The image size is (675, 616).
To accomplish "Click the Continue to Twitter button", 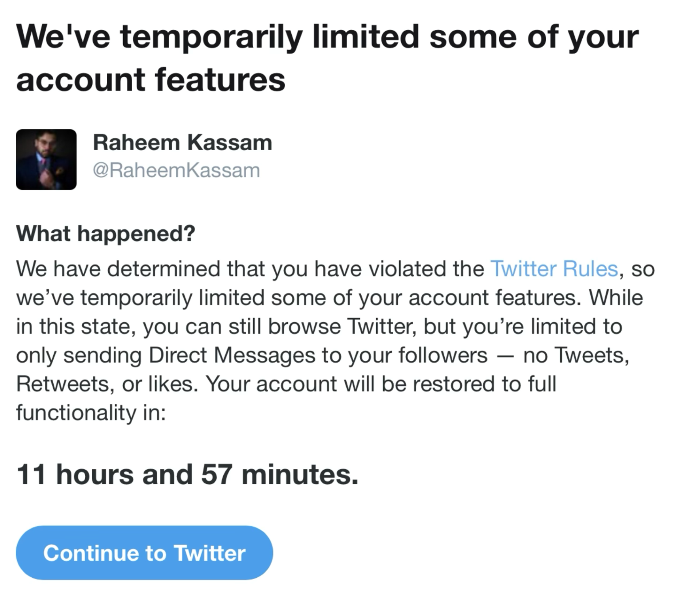I will pos(144,553).
